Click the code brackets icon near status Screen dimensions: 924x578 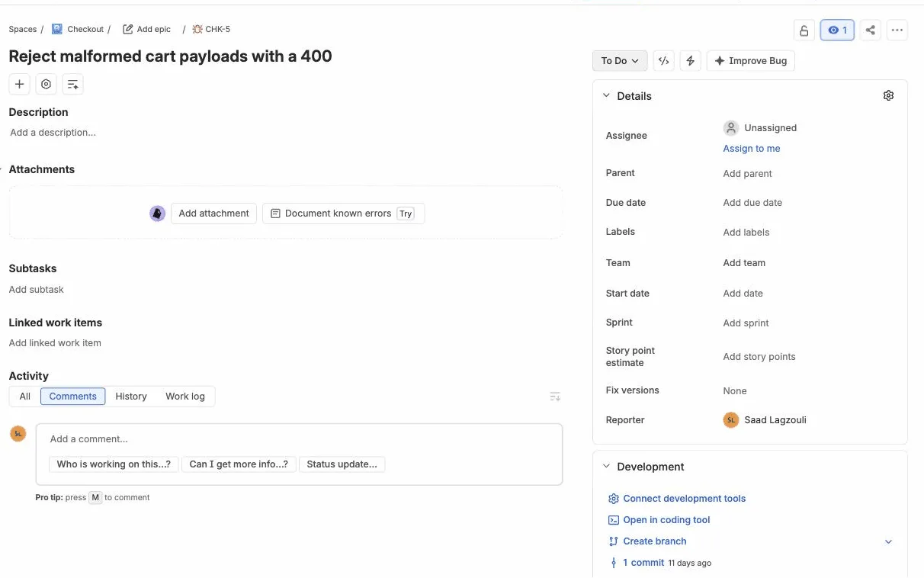[x=664, y=61]
